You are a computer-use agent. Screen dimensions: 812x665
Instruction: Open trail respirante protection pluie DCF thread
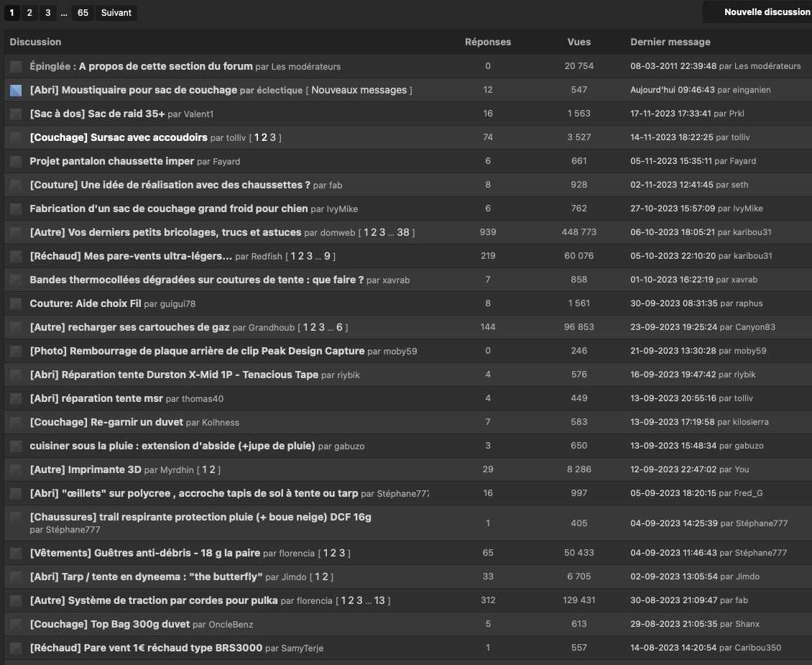[200, 517]
